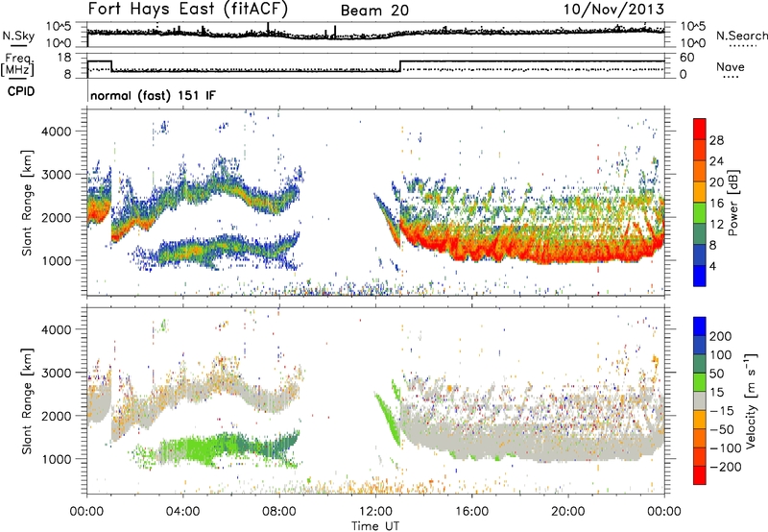Click the 'Slant Range [km]' label of power panel

click(x=27, y=203)
